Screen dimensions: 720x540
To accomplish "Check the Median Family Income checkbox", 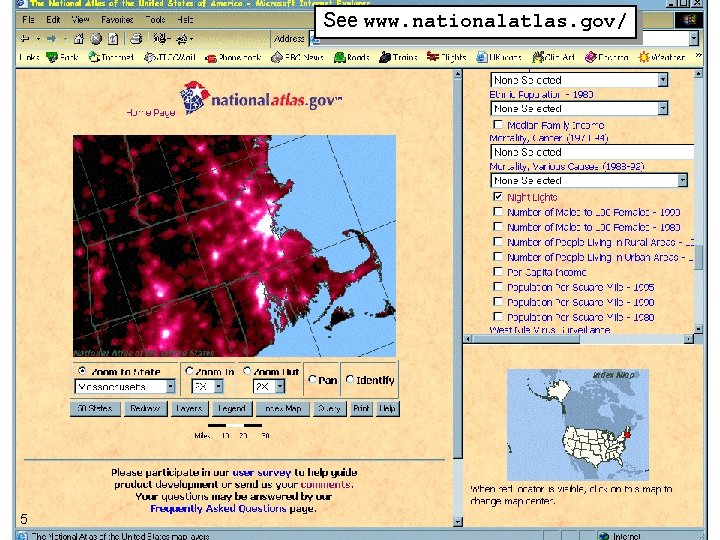I will [498, 124].
